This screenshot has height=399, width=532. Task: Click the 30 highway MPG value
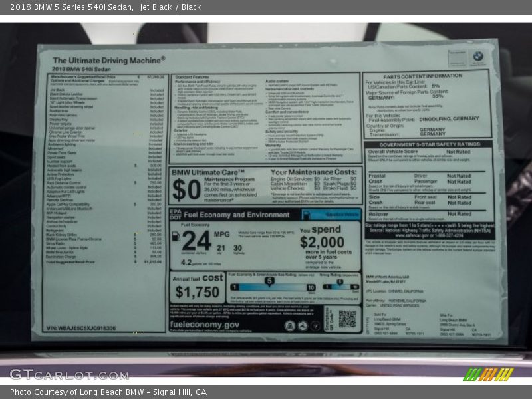pyautogui.click(x=238, y=248)
